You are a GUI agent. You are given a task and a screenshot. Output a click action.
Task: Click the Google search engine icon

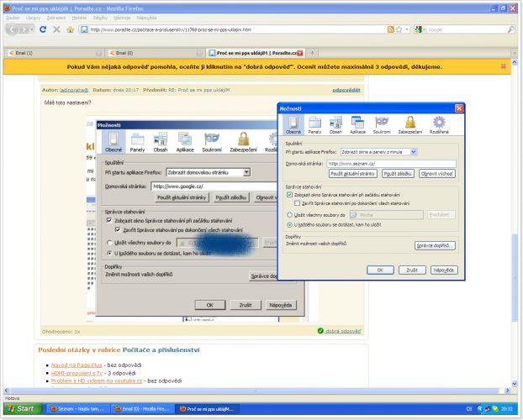click(418, 29)
